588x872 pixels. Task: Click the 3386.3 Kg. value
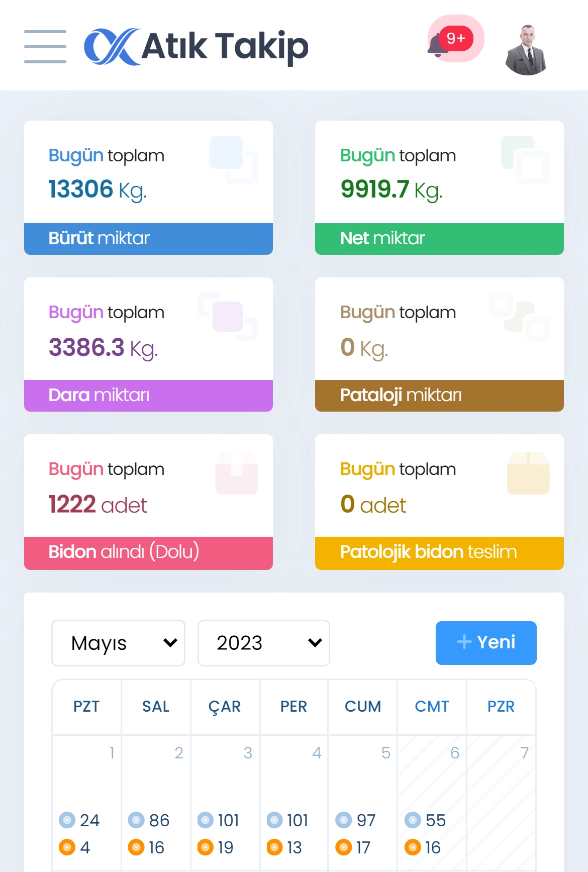pyautogui.click(x=103, y=347)
